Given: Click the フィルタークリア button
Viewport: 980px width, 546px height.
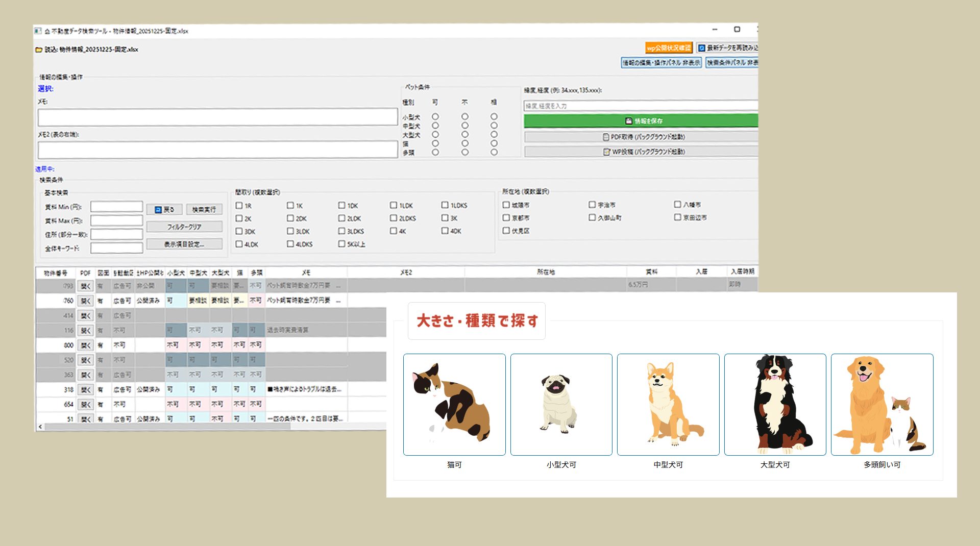Looking at the screenshot, I should point(184,227).
